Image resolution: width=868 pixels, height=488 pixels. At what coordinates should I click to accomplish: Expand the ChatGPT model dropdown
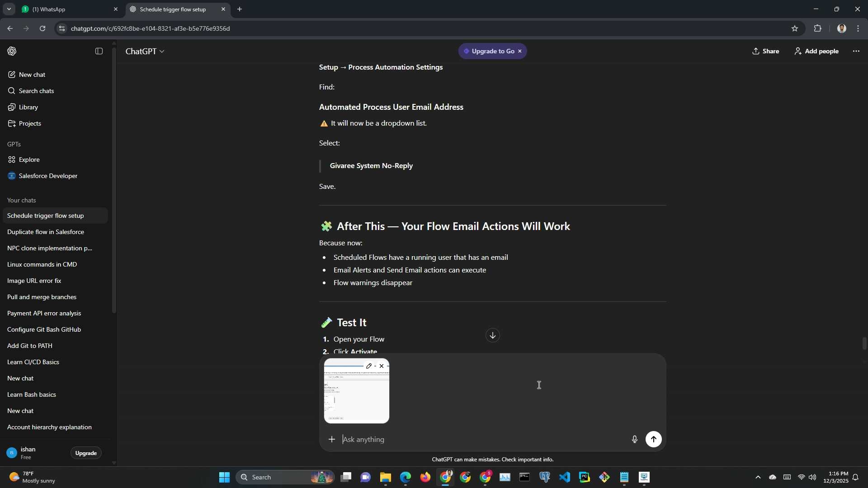coord(145,52)
